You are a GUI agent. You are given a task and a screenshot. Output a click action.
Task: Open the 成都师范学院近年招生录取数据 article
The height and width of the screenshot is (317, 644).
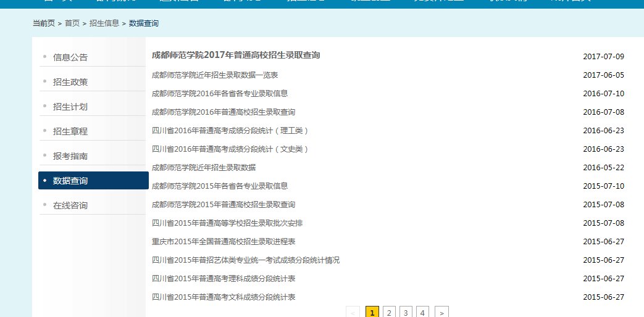click(x=204, y=167)
